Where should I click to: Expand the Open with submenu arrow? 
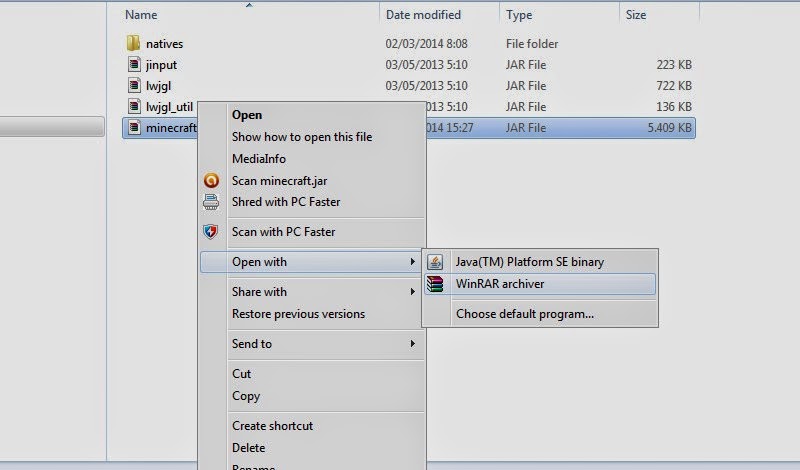pos(412,262)
